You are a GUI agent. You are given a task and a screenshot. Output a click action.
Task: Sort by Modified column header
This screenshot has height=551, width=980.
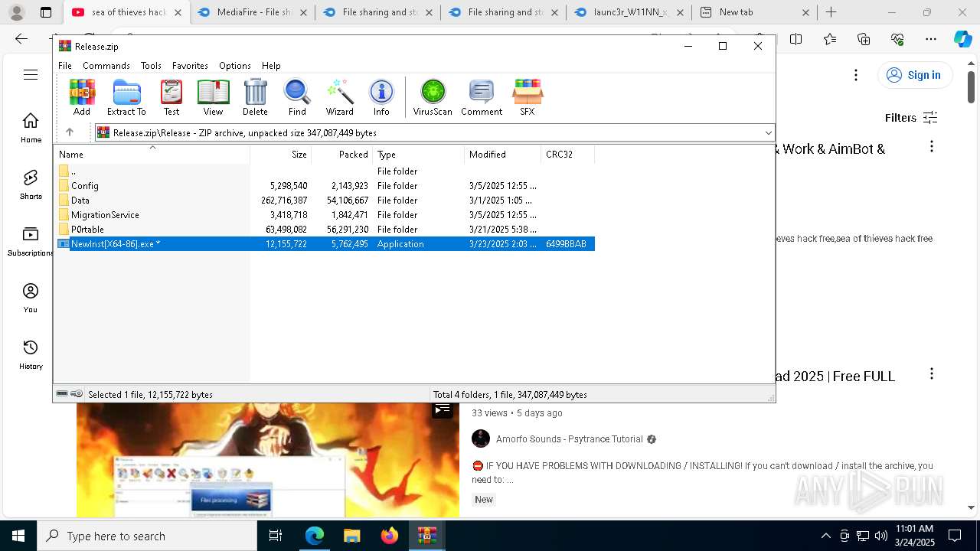click(x=503, y=154)
